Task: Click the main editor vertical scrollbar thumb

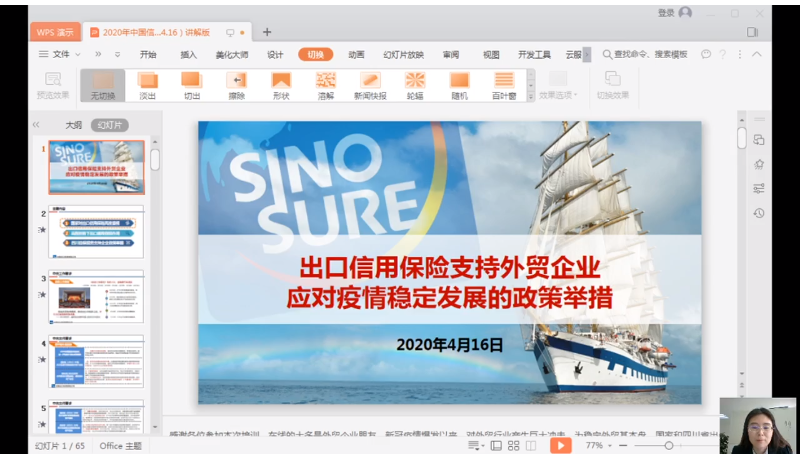Action: pyautogui.click(x=741, y=138)
